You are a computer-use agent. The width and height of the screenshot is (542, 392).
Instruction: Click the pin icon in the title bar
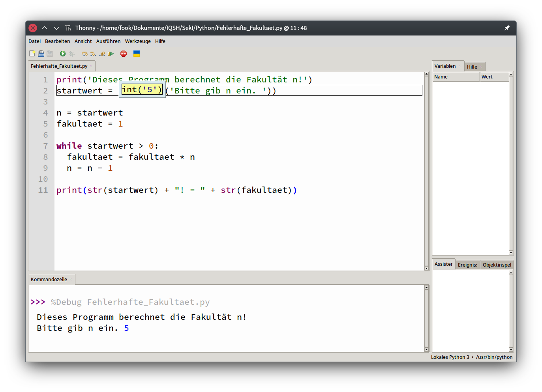507,28
